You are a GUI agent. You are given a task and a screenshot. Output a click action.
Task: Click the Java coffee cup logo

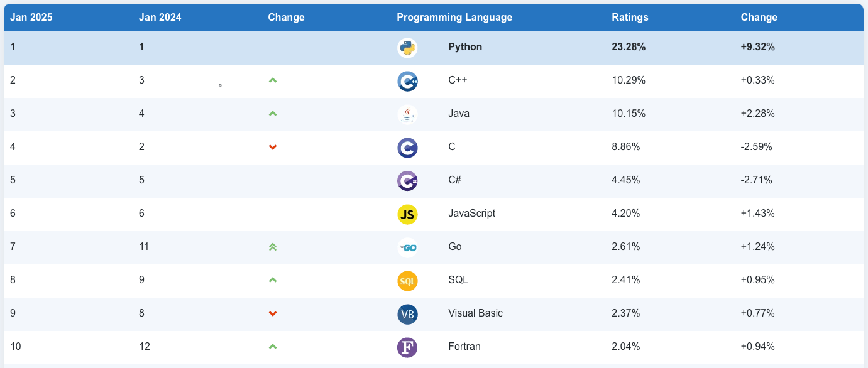point(407,114)
